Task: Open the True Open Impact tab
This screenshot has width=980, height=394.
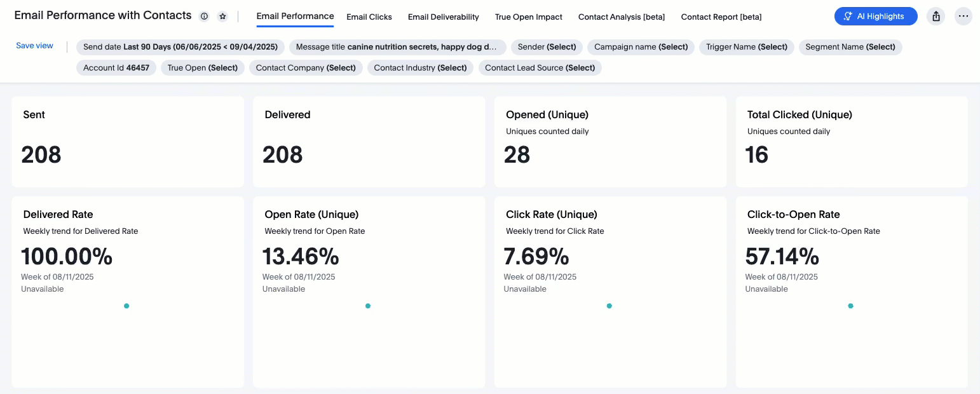Action: 529,17
